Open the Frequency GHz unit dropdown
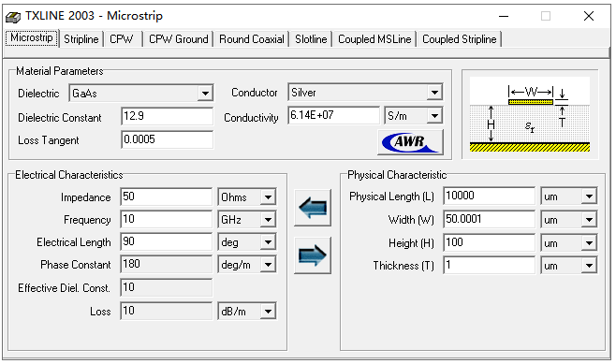 (269, 220)
